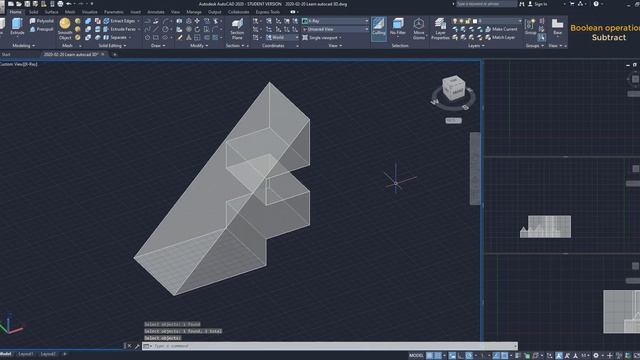Screen dimensions: 640x360
Task: Click the Undo arrow in quick access toolbar
Action: pos(69,4)
